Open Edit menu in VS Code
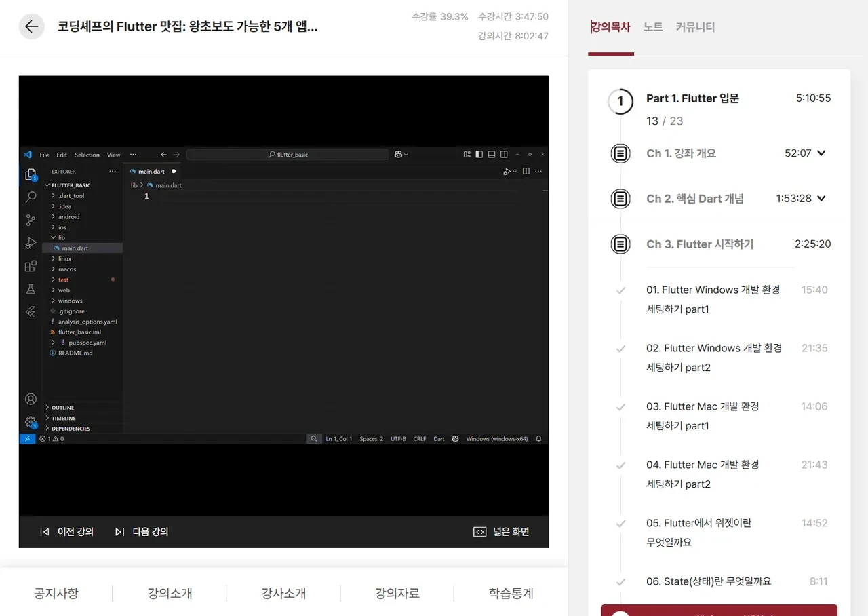The height and width of the screenshot is (616, 868). [62, 155]
